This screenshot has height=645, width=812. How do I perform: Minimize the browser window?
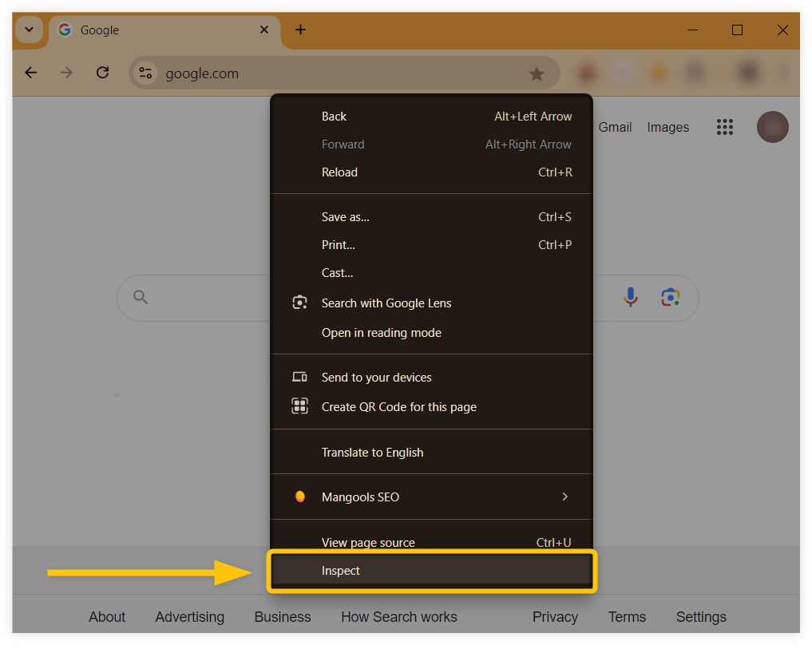click(x=692, y=30)
